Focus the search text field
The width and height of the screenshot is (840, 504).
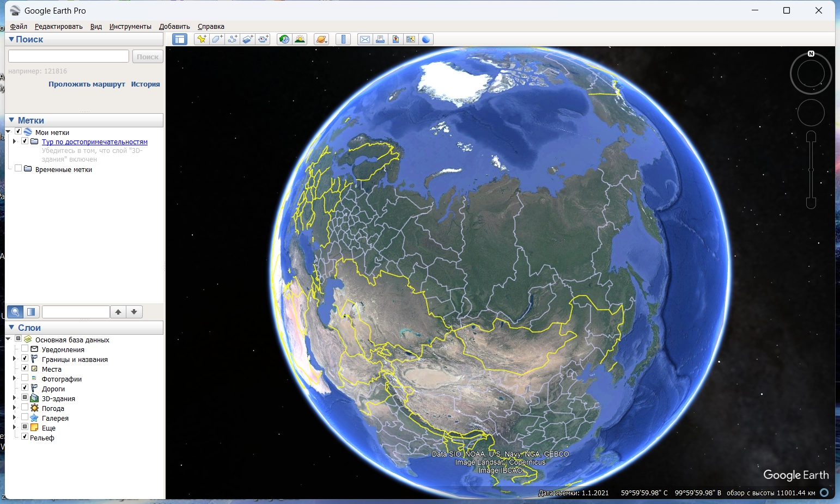(69, 57)
